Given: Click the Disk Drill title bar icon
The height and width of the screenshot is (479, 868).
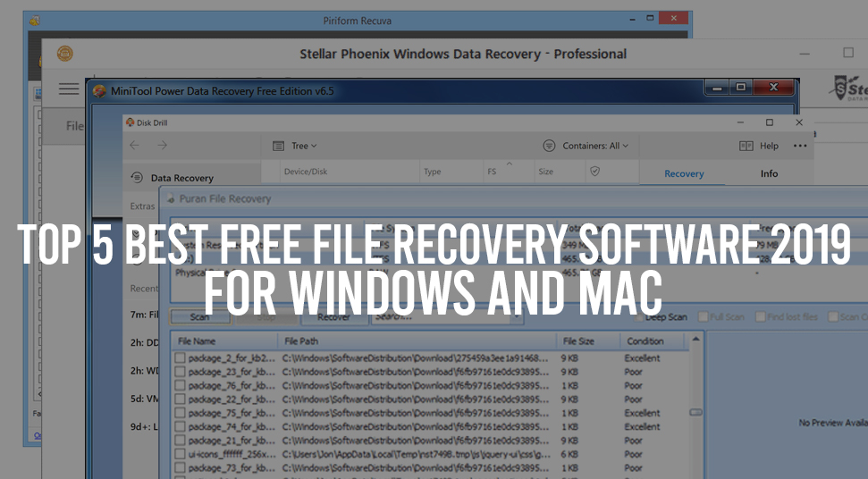Looking at the screenshot, I should [131, 122].
